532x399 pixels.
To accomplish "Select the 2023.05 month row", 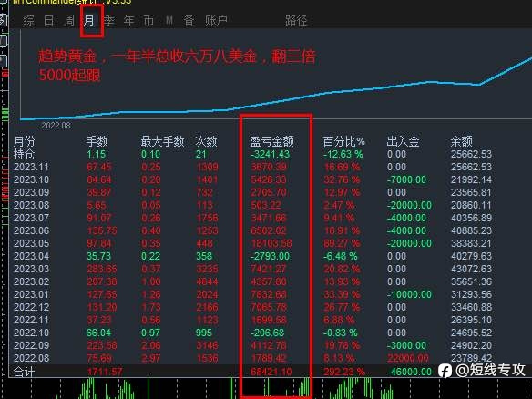I will coord(252,243).
